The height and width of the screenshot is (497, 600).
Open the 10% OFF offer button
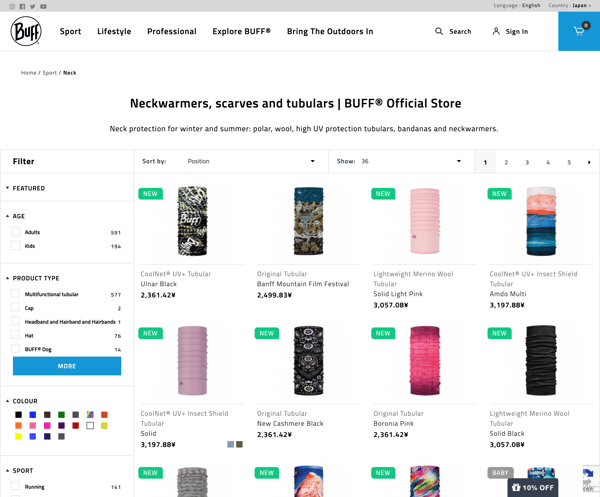click(533, 487)
